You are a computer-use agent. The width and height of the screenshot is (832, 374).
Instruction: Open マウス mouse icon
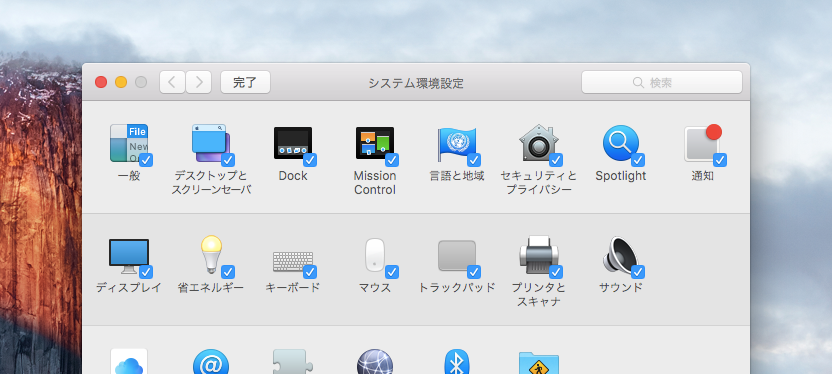(375, 256)
